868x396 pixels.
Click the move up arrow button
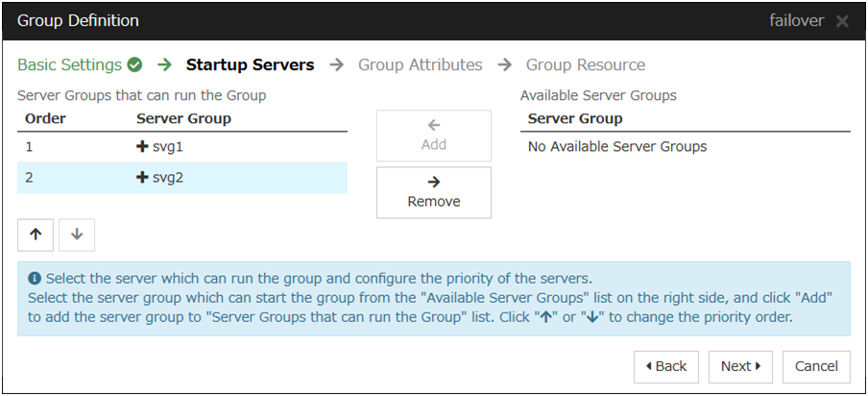(x=36, y=235)
